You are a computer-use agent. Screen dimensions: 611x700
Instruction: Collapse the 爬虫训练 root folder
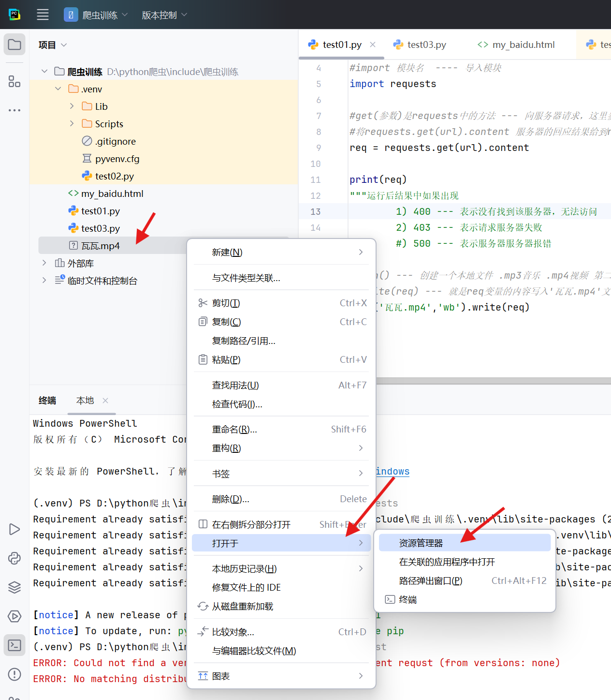click(x=44, y=72)
